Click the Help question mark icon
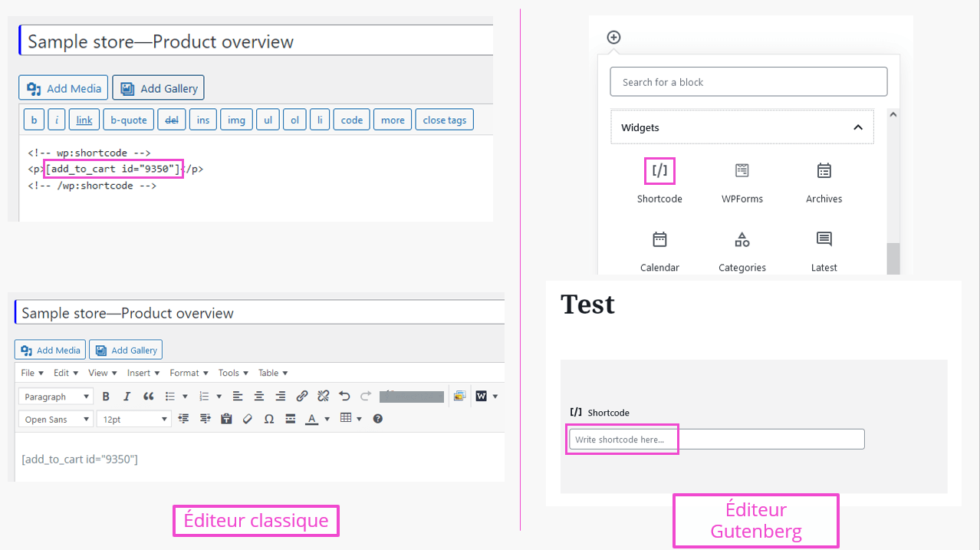 (x=377, y=419)
